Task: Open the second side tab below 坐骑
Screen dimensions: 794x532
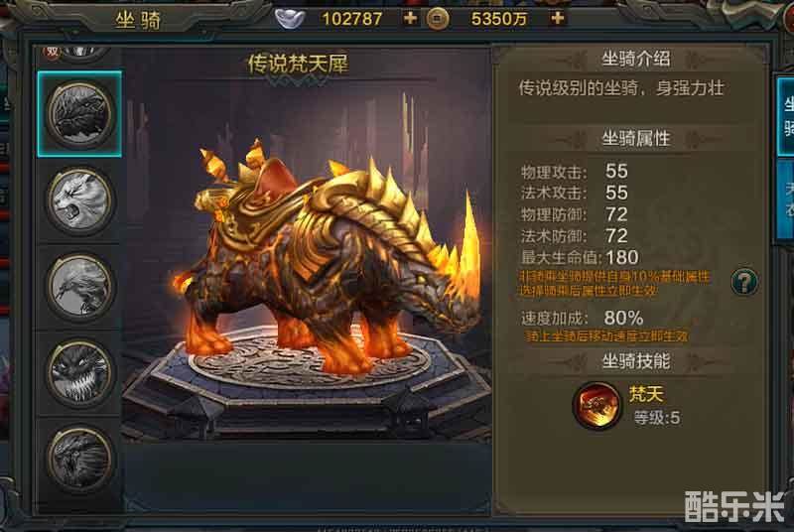Action: click(786, 201)
